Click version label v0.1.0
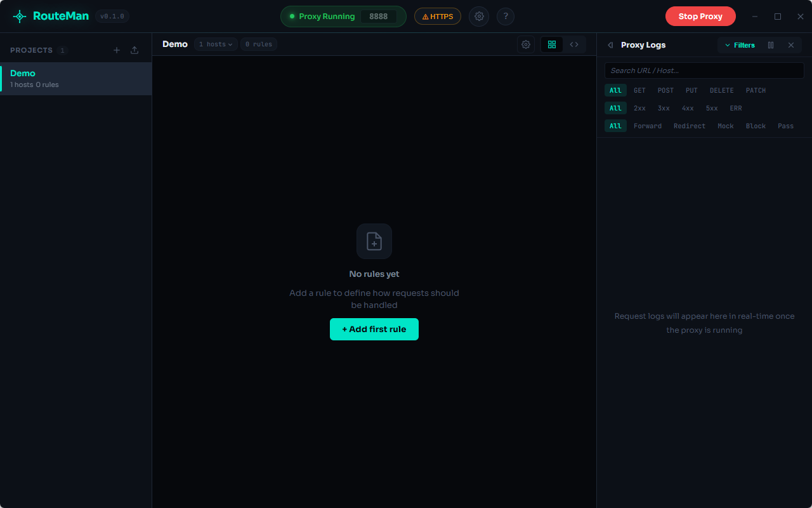The width and height of the screenshot is (812, 508). point(112,17)
